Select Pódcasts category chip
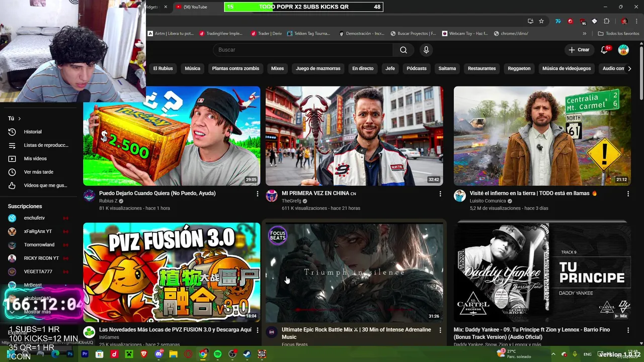The image size is (644, 362). coord(417,68)
